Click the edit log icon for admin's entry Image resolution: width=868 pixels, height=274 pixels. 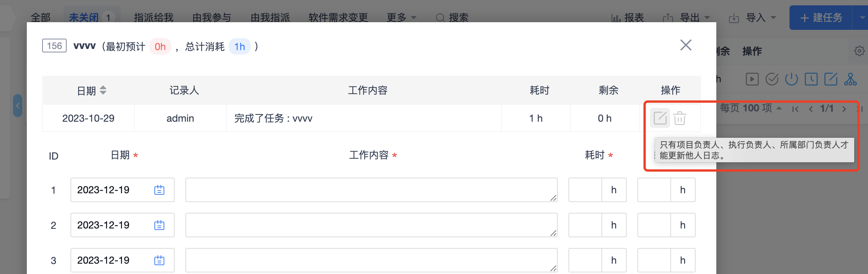(x=660, y=118)
